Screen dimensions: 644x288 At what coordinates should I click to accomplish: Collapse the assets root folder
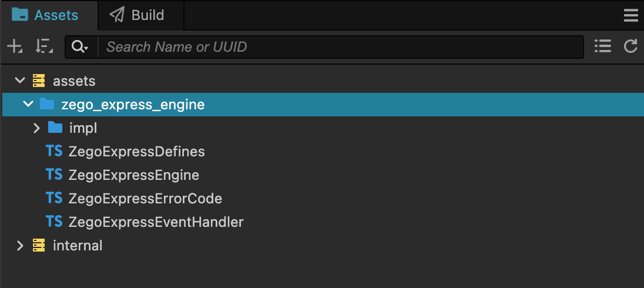pos(21,81)
